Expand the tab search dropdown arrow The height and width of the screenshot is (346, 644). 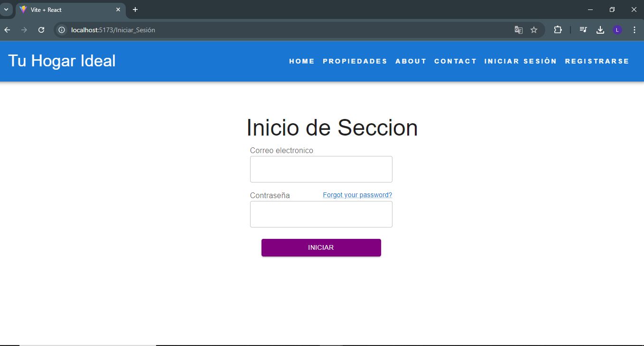(6, 9)
